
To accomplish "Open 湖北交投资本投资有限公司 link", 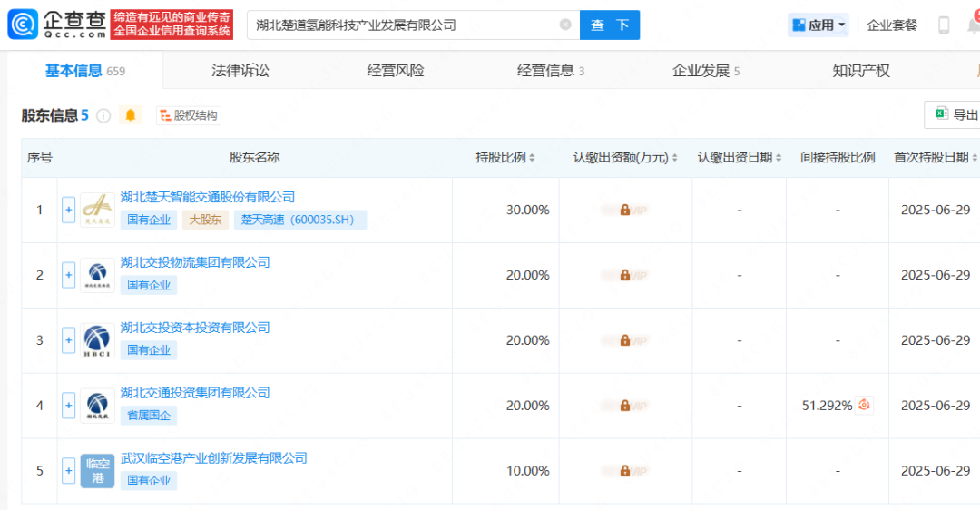I will [x=195, y=328].
